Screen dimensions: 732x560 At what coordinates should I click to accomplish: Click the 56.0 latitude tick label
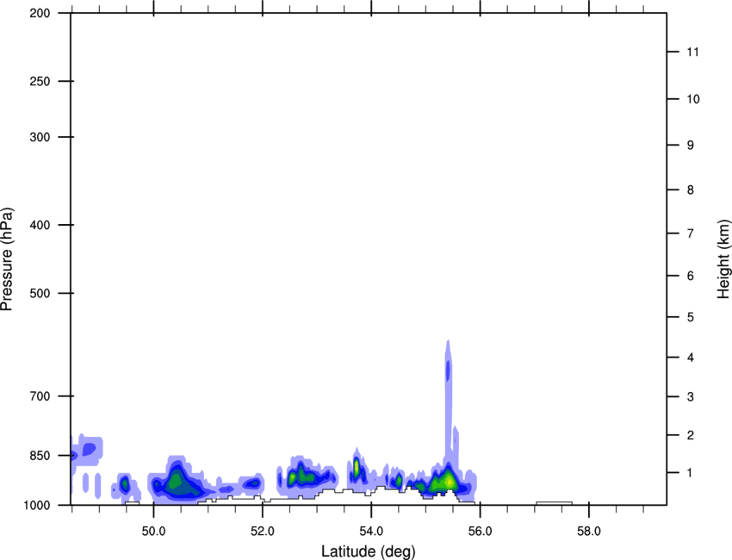481,532
